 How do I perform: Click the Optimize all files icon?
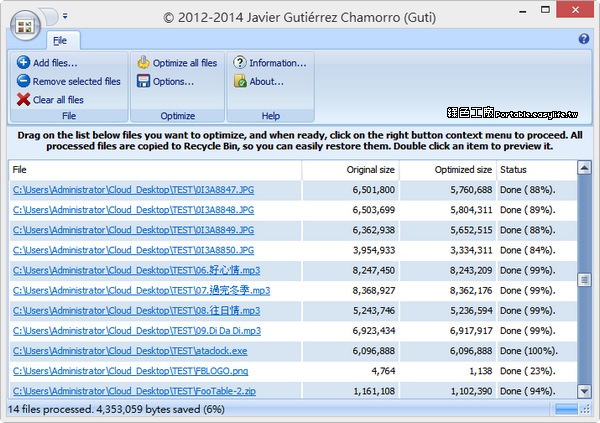(x=143, y=62)
